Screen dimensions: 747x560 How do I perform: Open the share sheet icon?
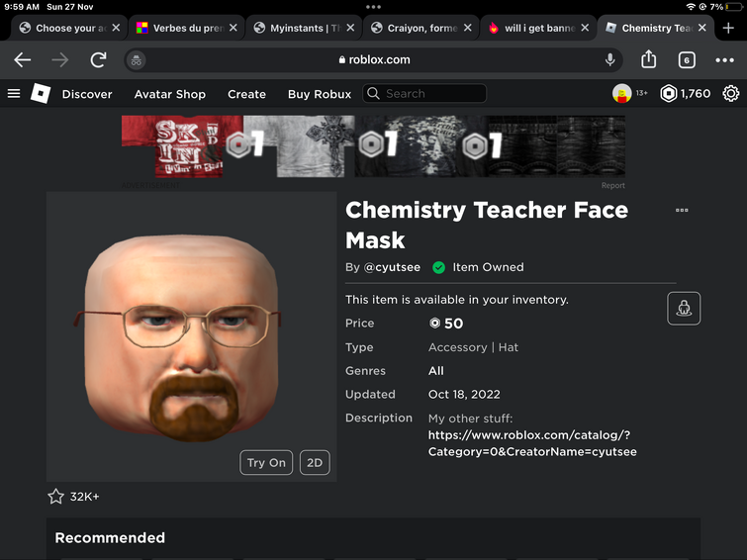(x=648, y=59)
